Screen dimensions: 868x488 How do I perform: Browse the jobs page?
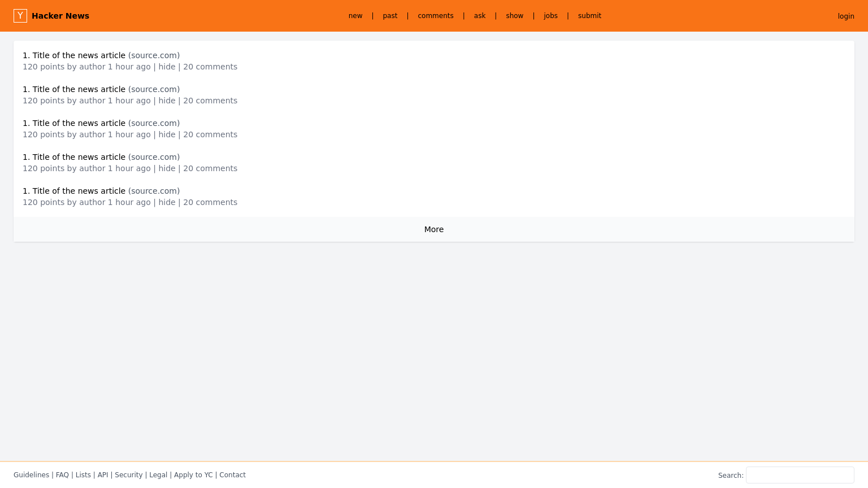(x=551, y=16)
